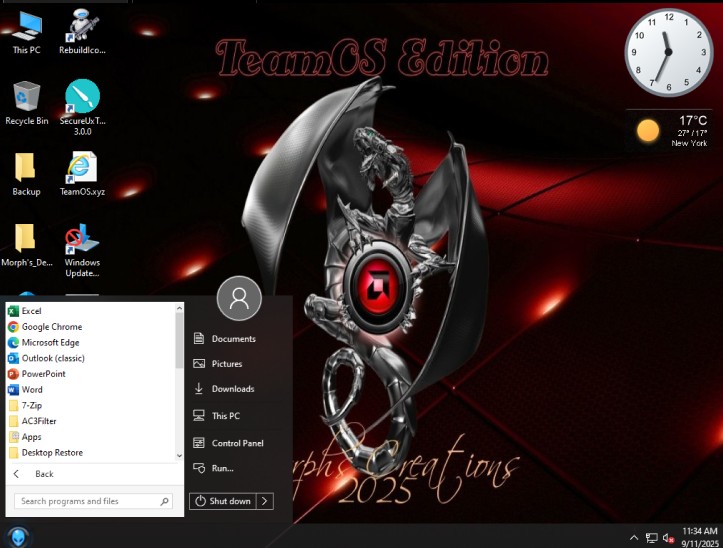Expand the 7-Zip folder in programs
This screenshot has height=548, width=723.
[x=90, y=405]
